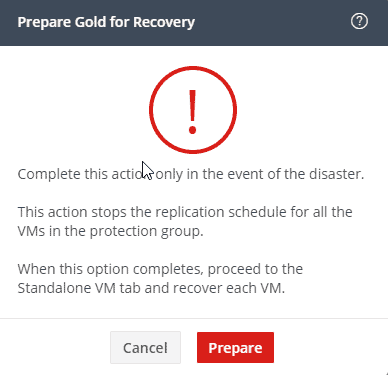Click the When this option completes line

pyautogui.click(x=160, y=269)
